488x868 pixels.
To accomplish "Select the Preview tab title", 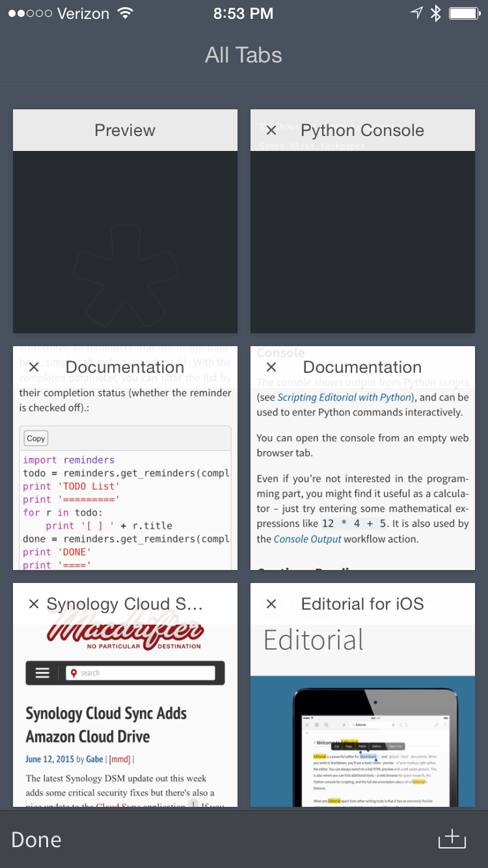I will tap(125, 130).
